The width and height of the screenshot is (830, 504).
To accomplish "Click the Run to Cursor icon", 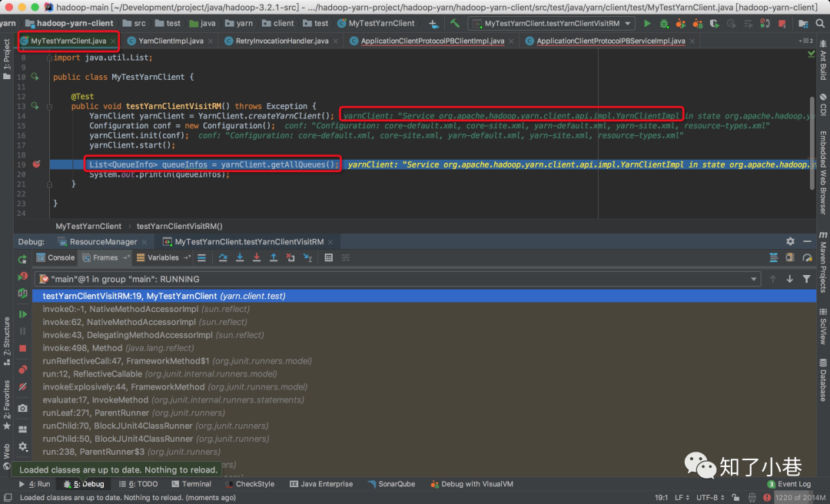I will pyautogui.click(x=307, y=258).
